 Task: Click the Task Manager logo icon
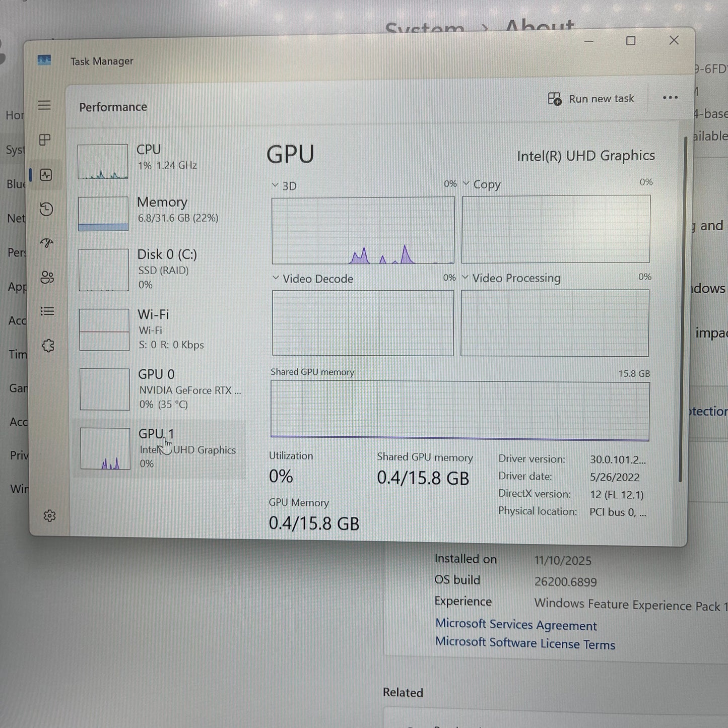tap(44, 60)
